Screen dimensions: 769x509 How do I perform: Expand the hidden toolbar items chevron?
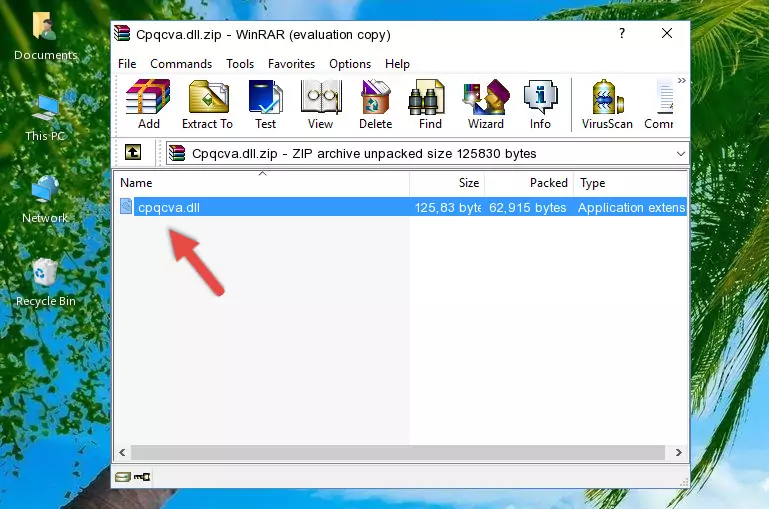click(682, 80)
